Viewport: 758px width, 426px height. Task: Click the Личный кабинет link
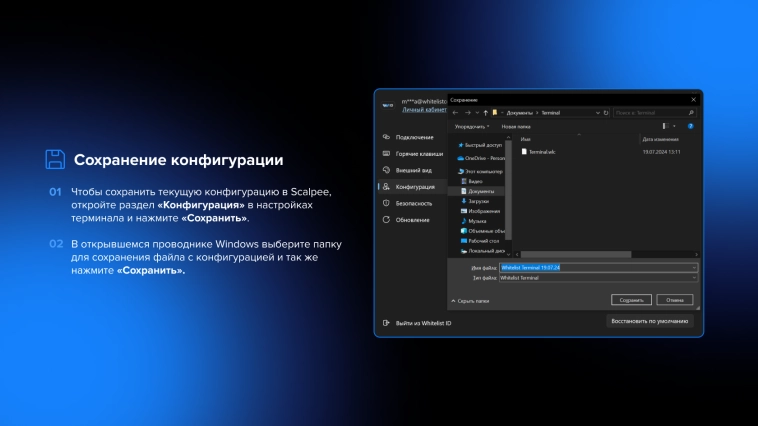424,110
